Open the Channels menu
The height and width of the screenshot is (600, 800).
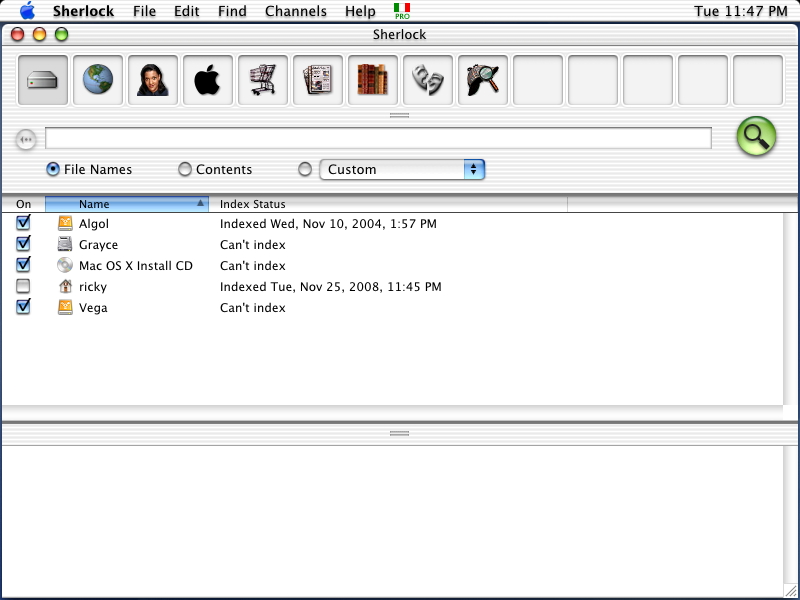(x=295, y=12)
